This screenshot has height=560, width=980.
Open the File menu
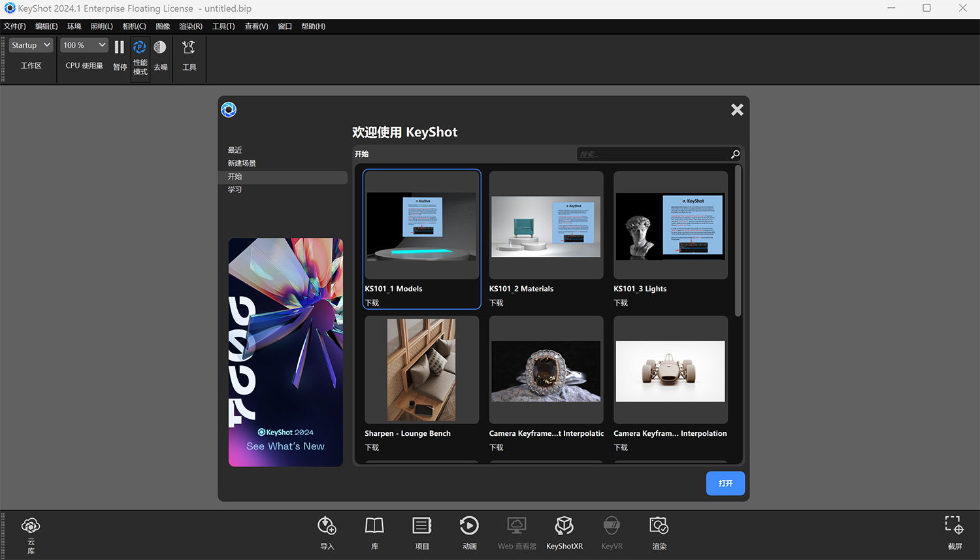point(14,26)
